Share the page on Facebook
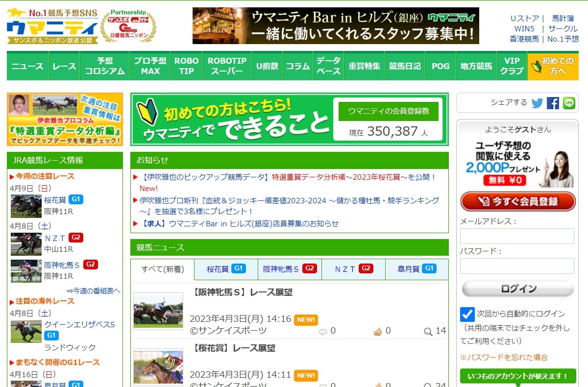The image size is (588, 387). [553, 103]
